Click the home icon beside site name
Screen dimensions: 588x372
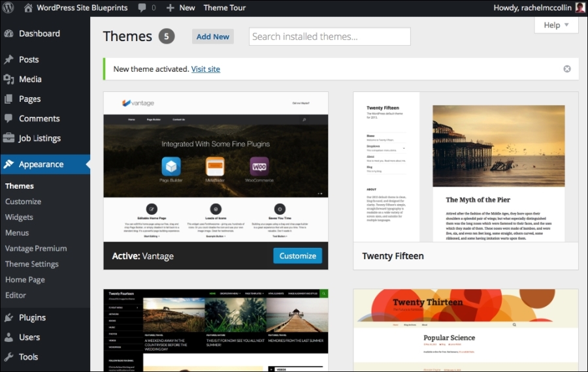[28, 7]
